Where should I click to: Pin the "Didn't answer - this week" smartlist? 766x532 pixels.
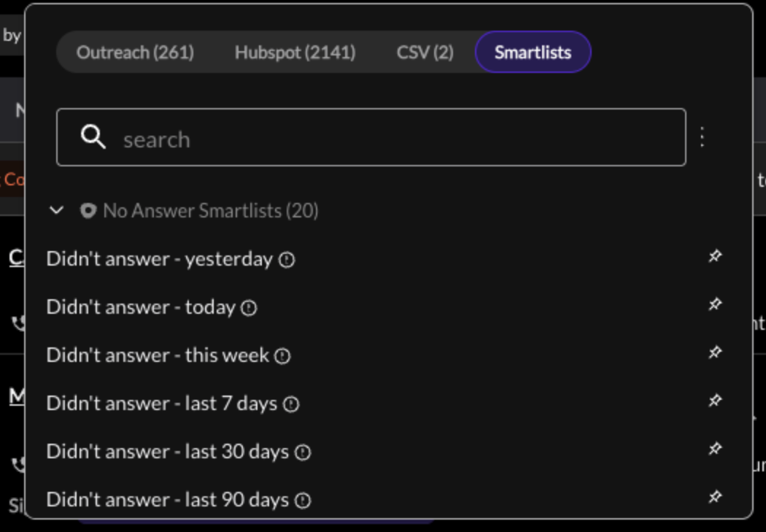click(715, 352)
